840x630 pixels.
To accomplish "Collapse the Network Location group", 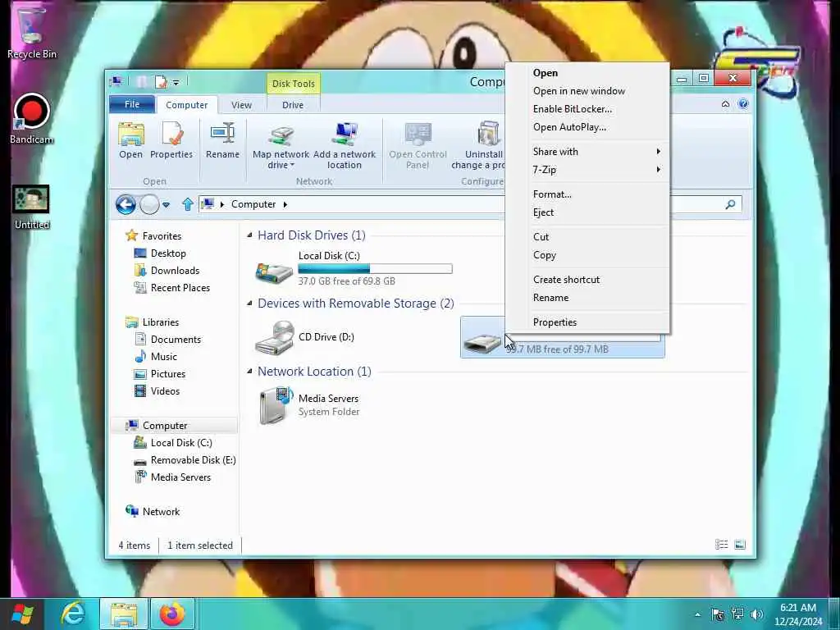I will tap(249, 372).
